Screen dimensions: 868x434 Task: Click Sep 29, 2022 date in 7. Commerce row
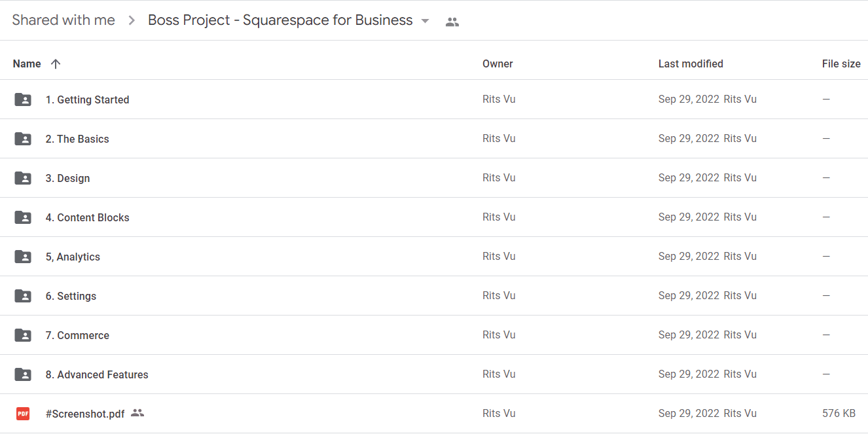[689, 335]
